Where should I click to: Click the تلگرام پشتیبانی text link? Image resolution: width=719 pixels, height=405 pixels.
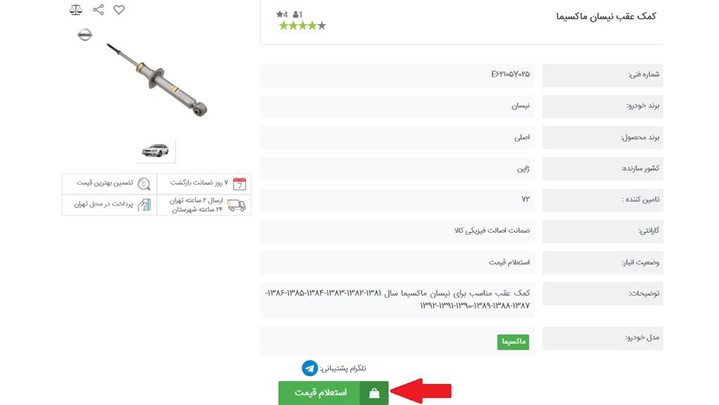(x=343, y=368)
